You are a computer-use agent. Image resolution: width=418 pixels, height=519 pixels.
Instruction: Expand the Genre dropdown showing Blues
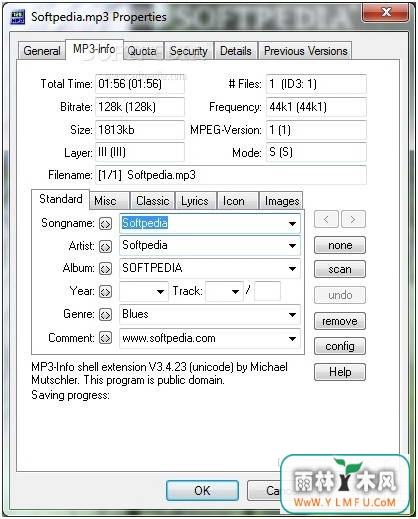click(292, 315)
